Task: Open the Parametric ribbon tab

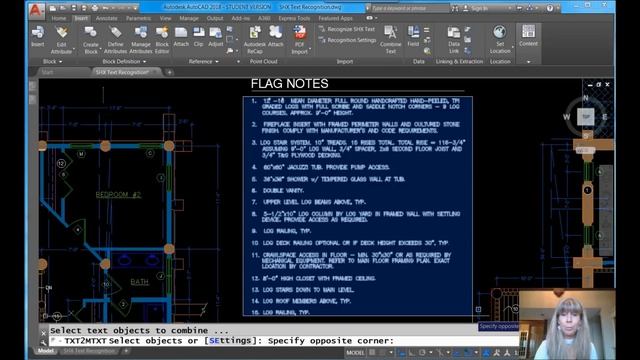Action: [x=138, y=18]
